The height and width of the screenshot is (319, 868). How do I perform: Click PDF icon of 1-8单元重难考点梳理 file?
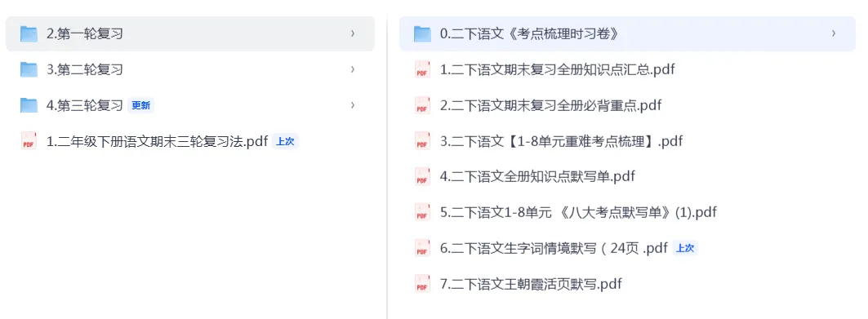pos(422,141)
